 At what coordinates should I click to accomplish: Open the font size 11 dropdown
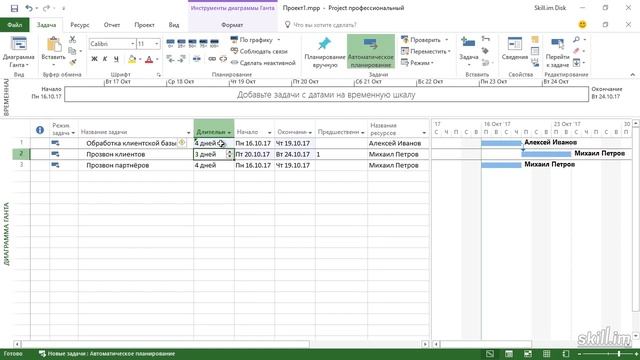156,44
